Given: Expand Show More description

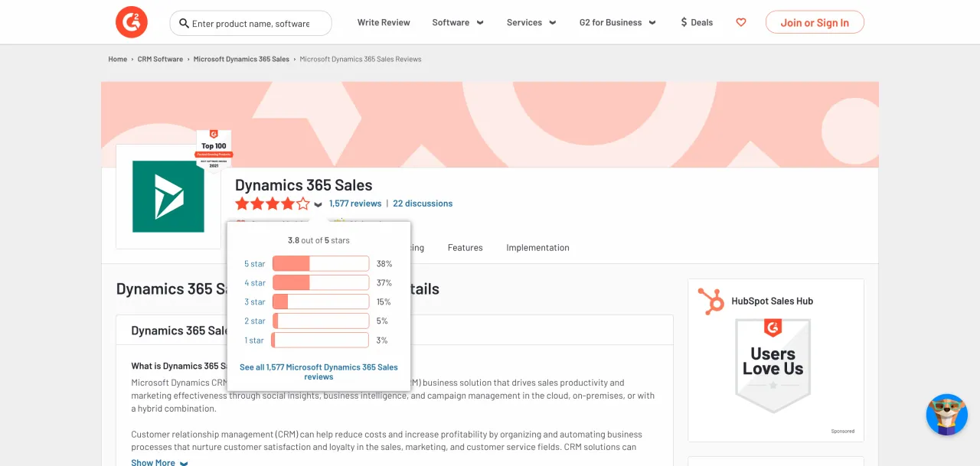Looking at the screenshot, I should 159,462.
